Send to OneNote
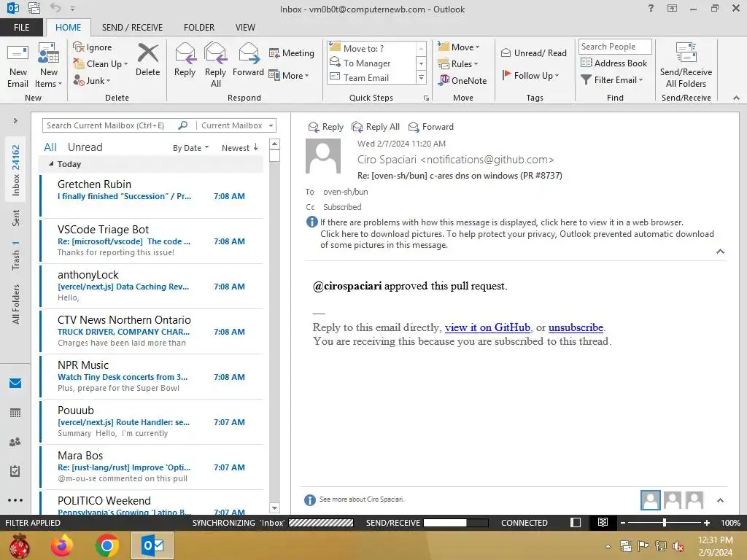Viewport: 747px width, 560px height. click(462, 80)
